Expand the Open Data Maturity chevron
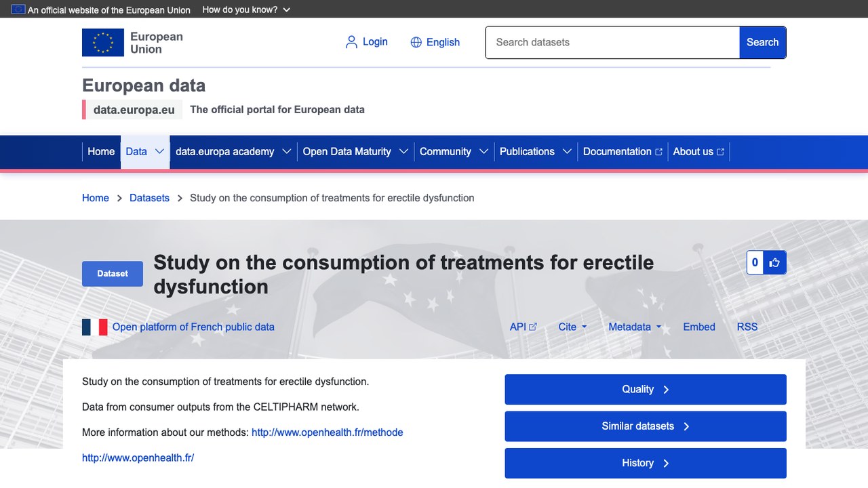This screenshot has height=488, width=868. [x=403, y=151]
